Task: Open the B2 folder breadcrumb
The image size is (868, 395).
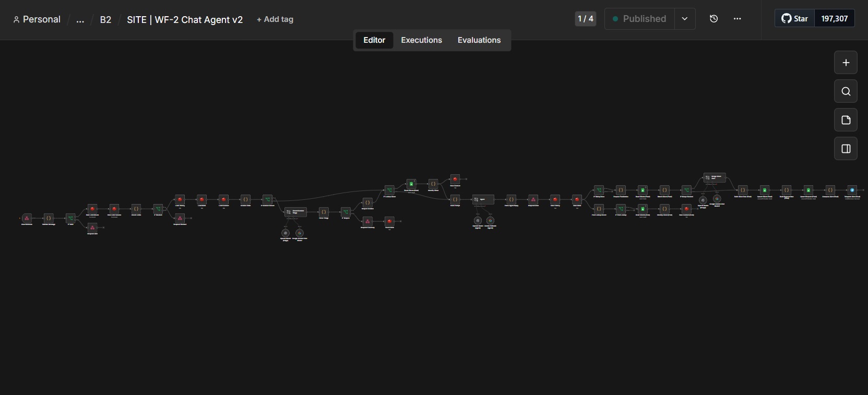Action: click(x=105, y=19)
